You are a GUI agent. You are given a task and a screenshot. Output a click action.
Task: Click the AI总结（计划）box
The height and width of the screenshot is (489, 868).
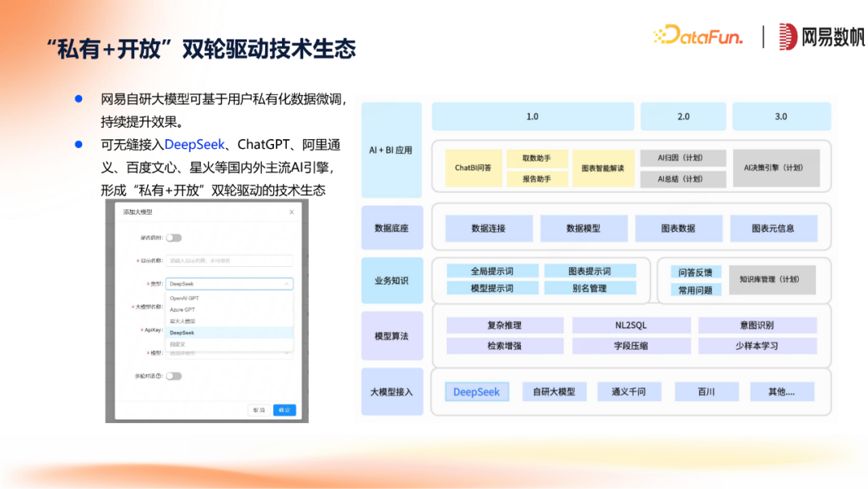(x=682, y=179)
